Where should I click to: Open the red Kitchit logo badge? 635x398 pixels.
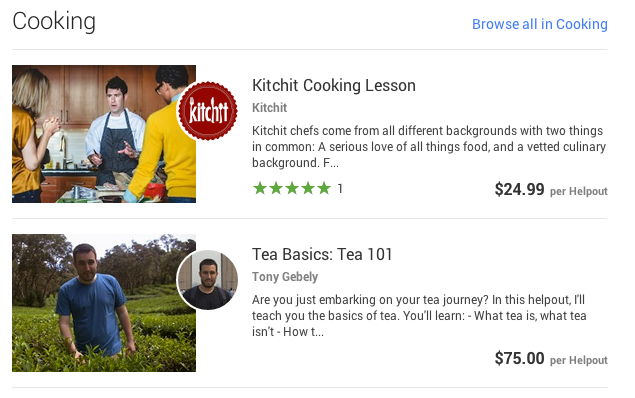point(208,111)
